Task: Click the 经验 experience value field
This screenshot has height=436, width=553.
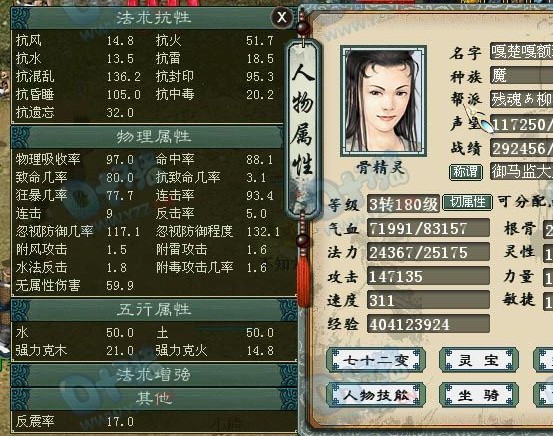Action: (428, 324)
